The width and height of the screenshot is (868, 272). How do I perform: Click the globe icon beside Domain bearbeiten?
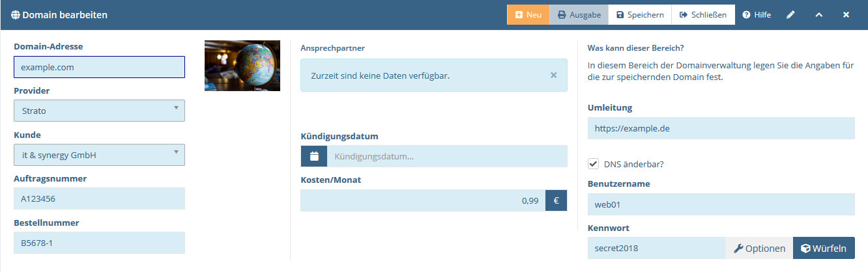click(x=16, y=14)
